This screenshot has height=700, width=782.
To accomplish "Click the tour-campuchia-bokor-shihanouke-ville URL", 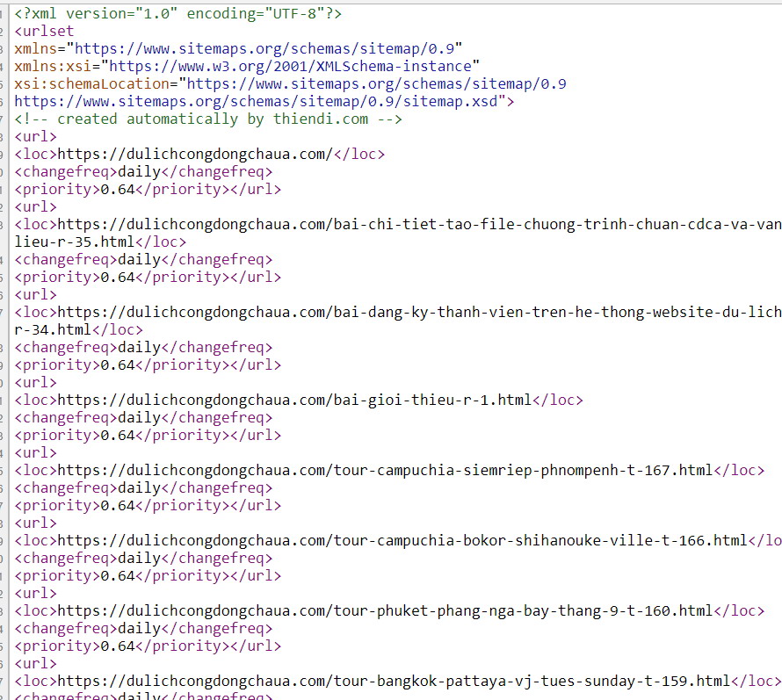I will pyautogui.click(x=402, y=540).
